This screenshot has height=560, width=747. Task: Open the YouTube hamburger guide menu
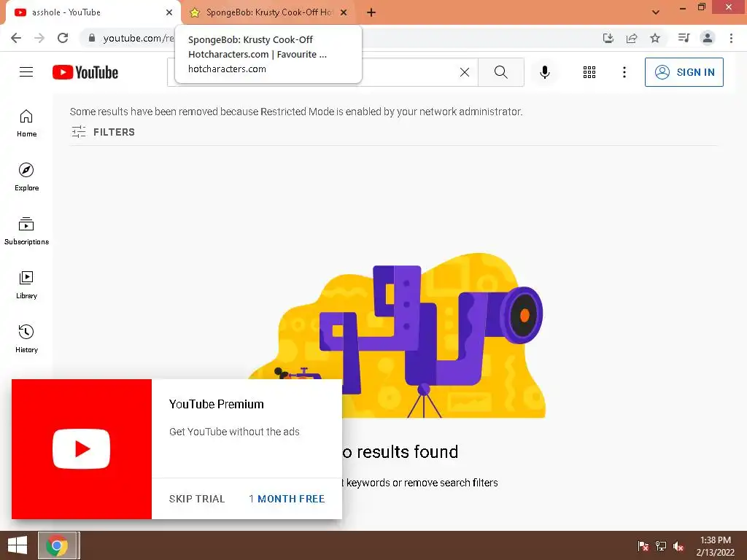coord(26,72)
